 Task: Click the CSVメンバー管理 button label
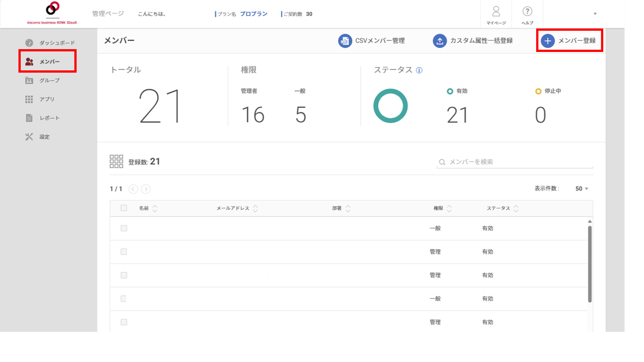[x=380, y=41]
